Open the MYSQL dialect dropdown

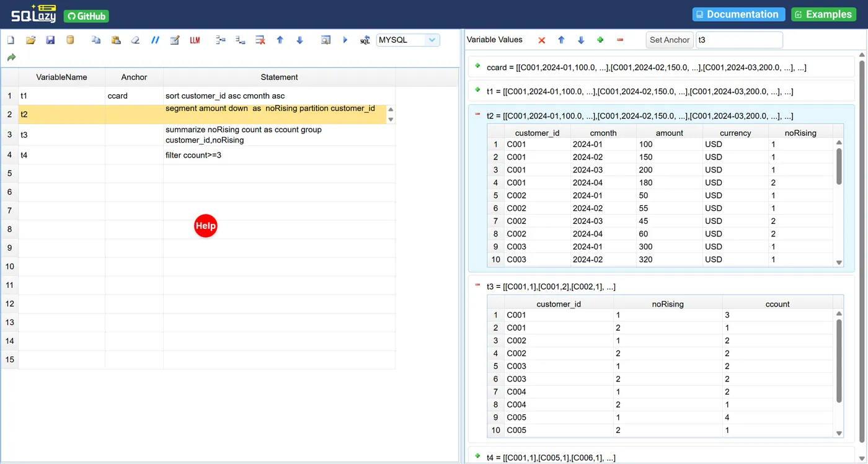click(408, 40)
